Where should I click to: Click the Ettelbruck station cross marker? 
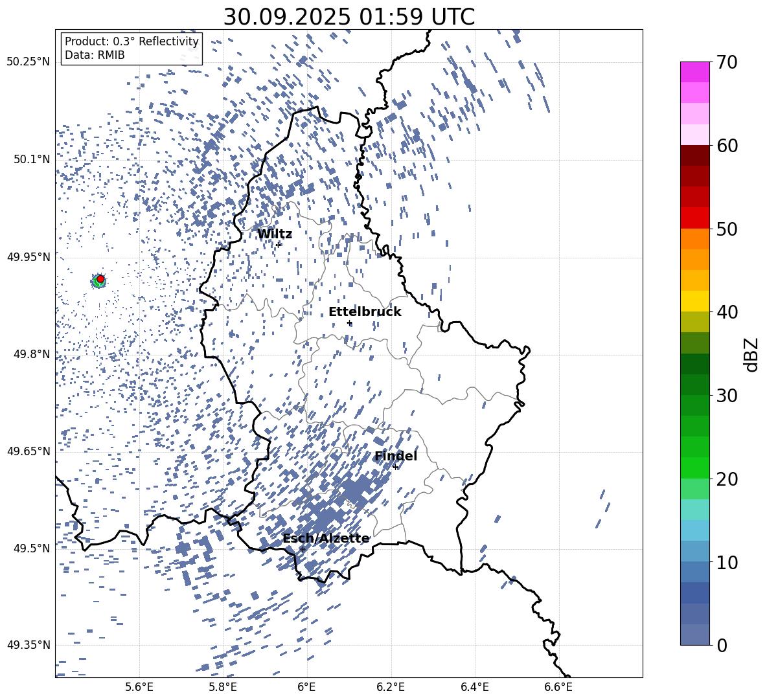coord(349,322)
